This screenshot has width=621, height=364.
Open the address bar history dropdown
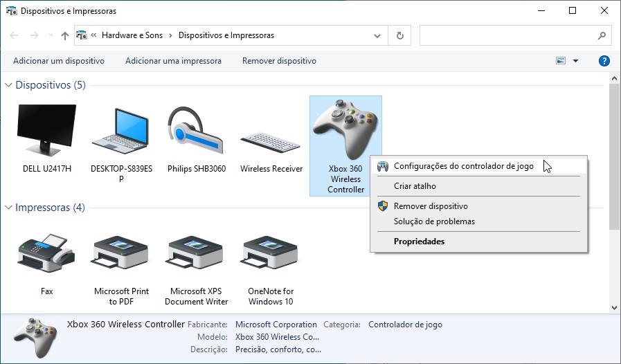377,36
